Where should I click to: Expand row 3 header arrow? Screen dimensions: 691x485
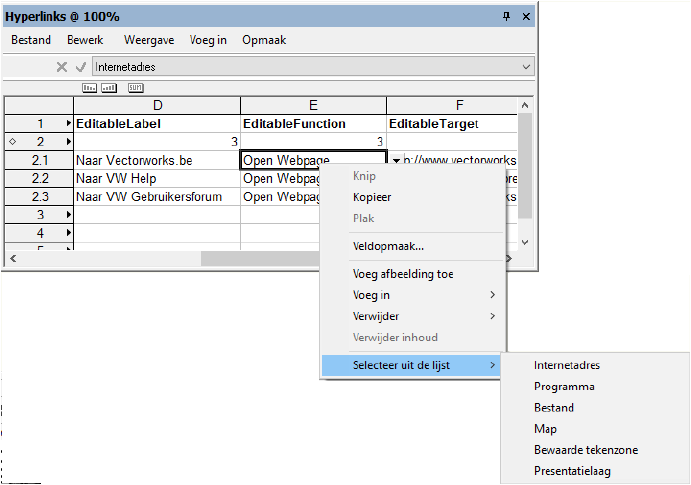(x=69, y=215)
